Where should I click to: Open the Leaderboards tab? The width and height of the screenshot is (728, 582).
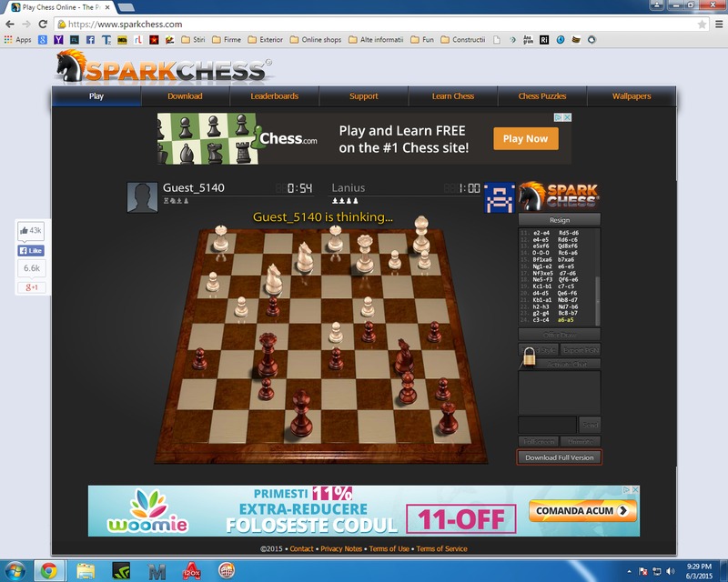(275, 96)
